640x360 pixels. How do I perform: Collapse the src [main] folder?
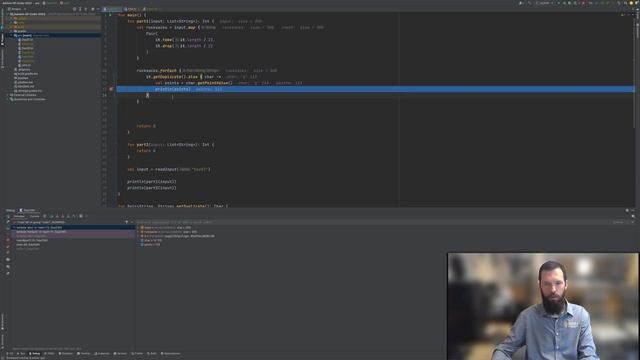11,36
